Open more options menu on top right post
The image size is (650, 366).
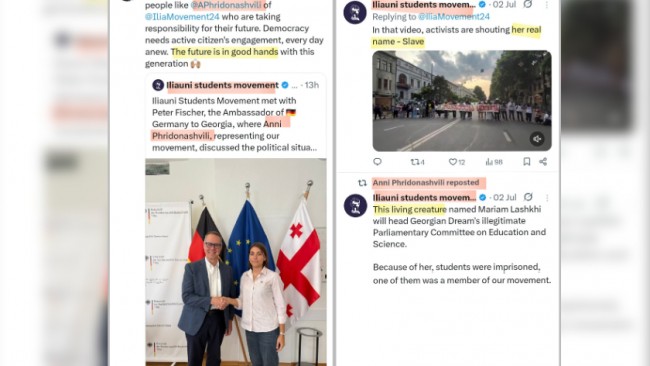(546, 5)
